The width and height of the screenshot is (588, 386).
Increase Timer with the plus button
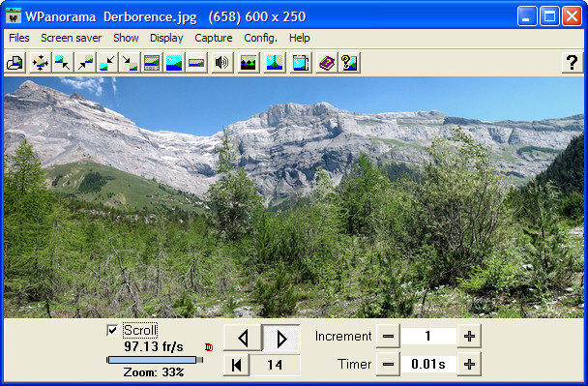coord(469,364)
